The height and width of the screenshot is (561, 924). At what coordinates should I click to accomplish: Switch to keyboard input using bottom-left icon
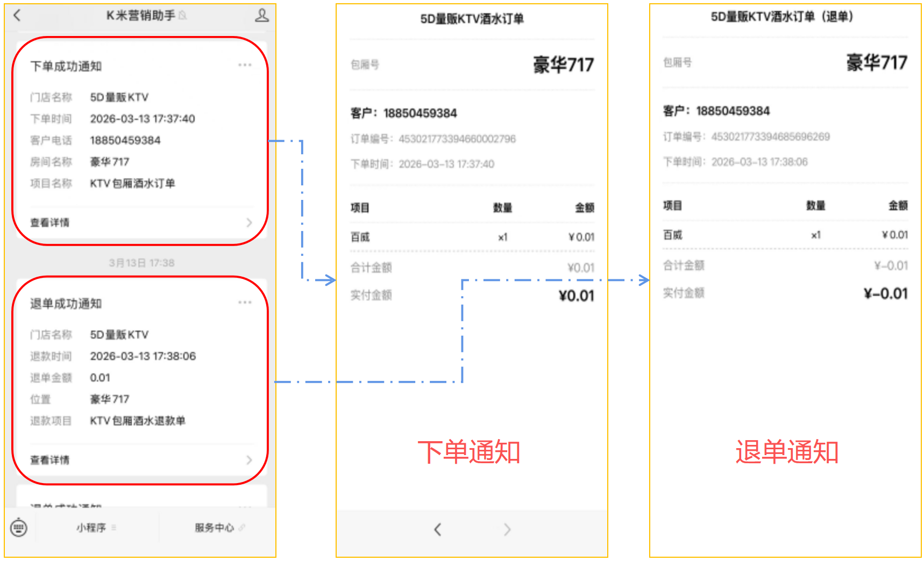pyautogui.click(x=18, y=528)
